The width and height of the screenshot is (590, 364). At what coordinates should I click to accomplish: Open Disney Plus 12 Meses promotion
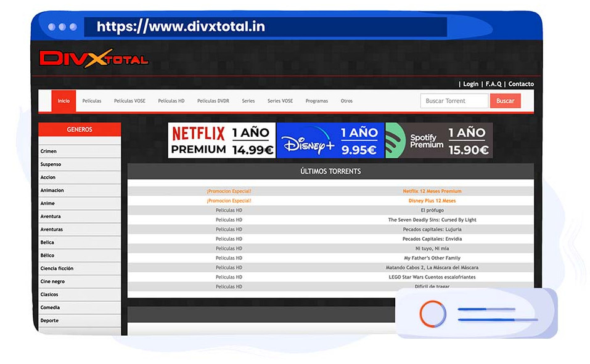tap(432, 201)
